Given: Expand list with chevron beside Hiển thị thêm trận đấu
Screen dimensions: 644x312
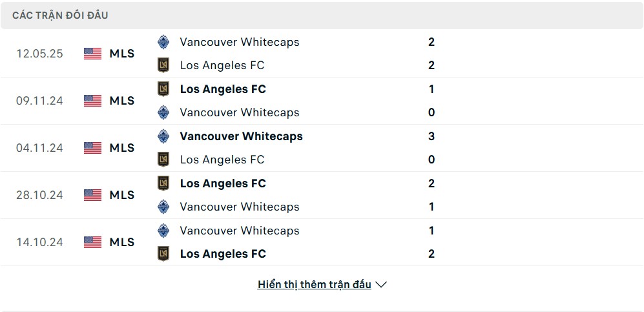Looking at the screenshot, I should coord(381,284).
